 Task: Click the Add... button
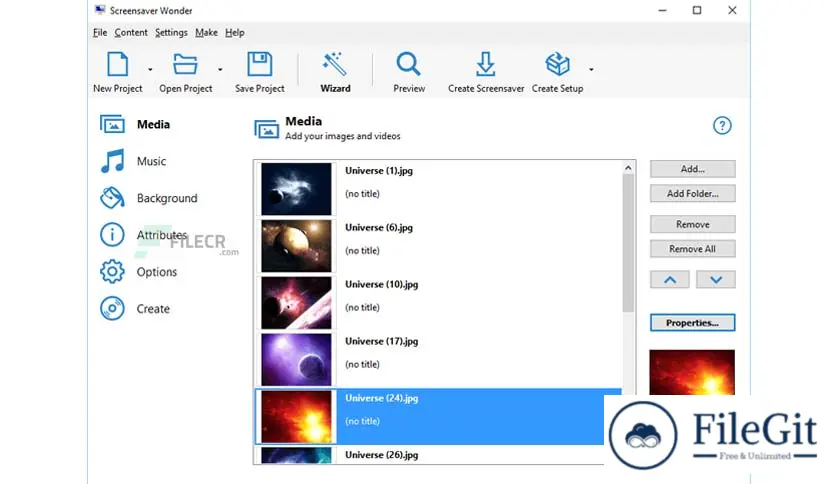click(x=693, y=169)
